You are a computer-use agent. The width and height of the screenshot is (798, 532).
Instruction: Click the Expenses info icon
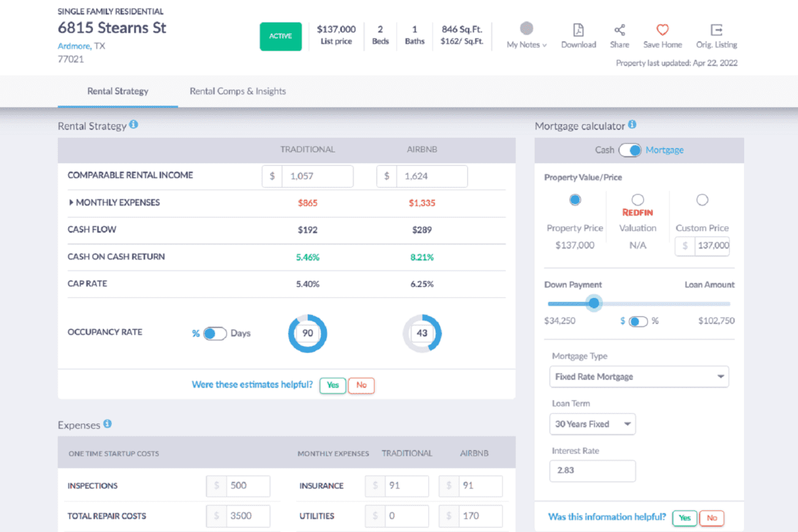point(107,424)
